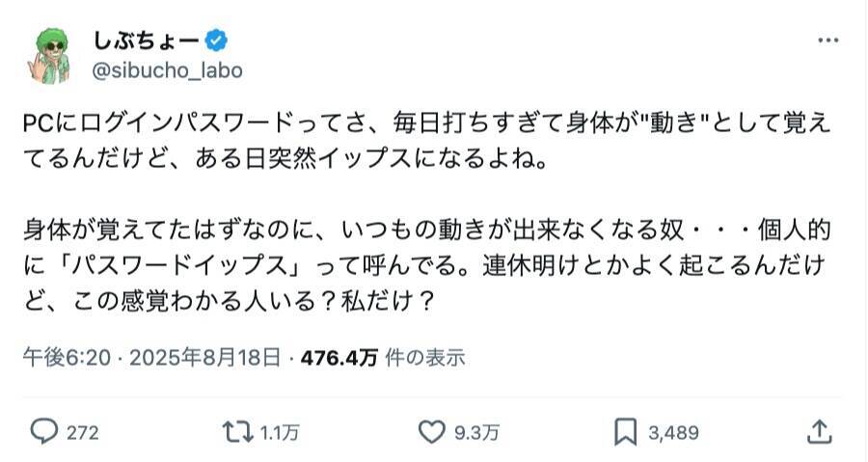Click the reply speech bubble icon
Image resolution: width=868 pixels, height=462 pixels.
pyautogui.click(x=44, y=432)
